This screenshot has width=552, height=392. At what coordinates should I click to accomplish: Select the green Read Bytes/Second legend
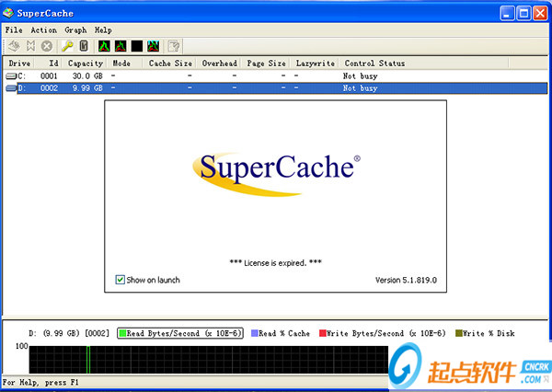click(x=180, y=333)
